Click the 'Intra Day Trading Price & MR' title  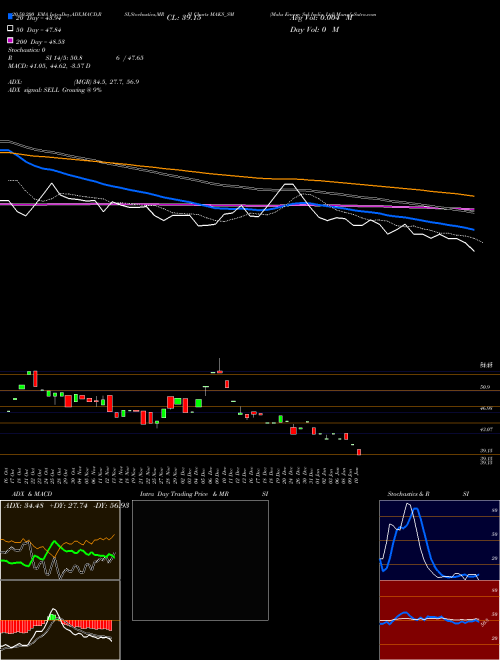click(x=185, y=494)
